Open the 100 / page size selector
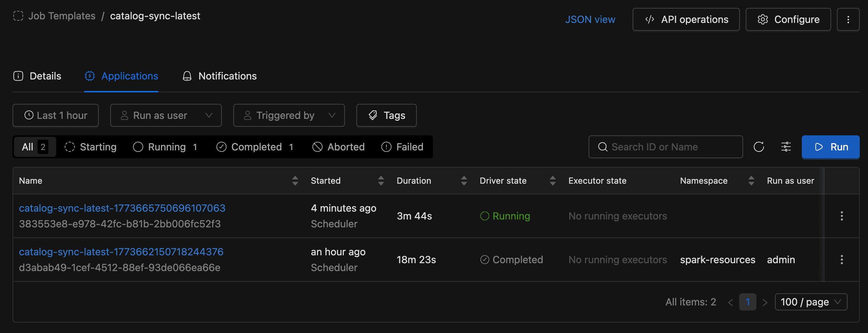The image size is (868, 333). (x=810, y=302)
